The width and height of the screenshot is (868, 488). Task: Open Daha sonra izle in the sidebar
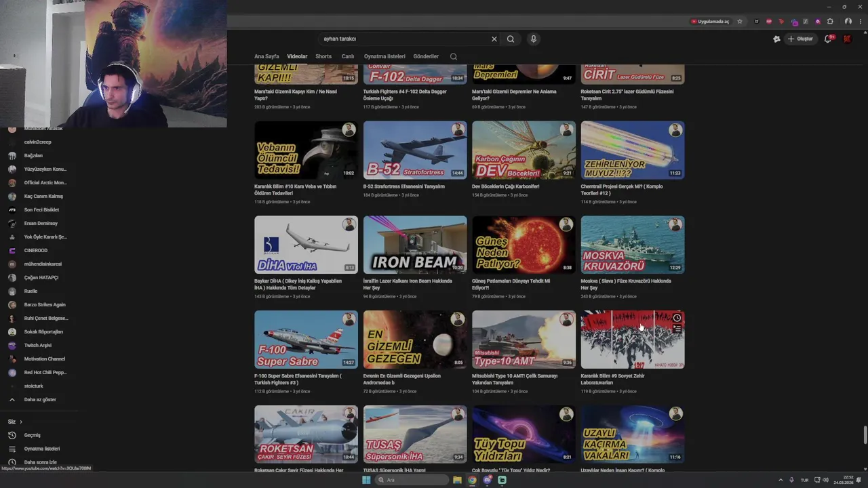[39, 462]
